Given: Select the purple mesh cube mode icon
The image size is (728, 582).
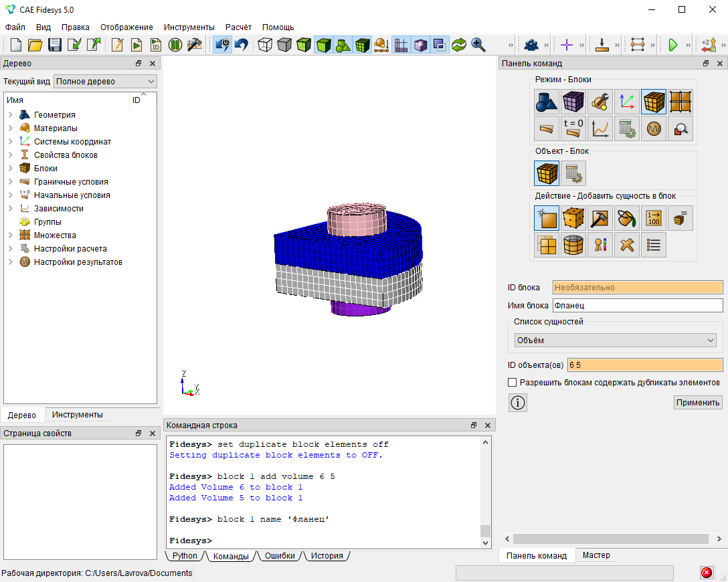Looking at the screenshot, I should tap(573, 102).
